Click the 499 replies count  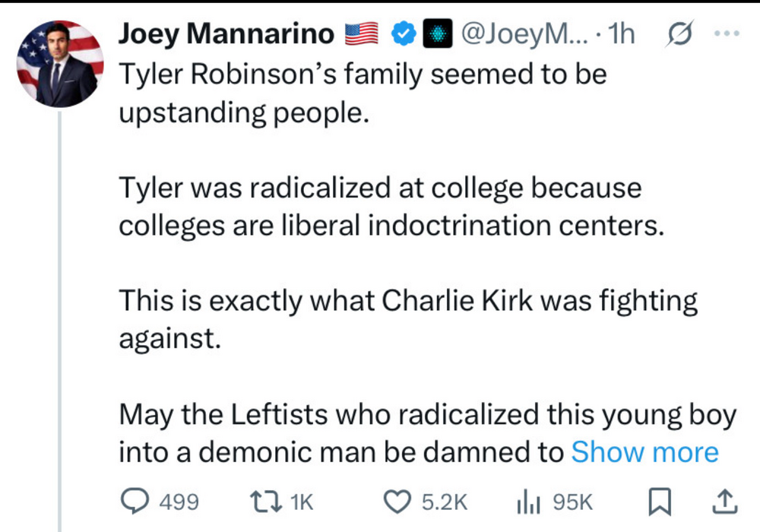pyautogui.click(x=179, y=502)
